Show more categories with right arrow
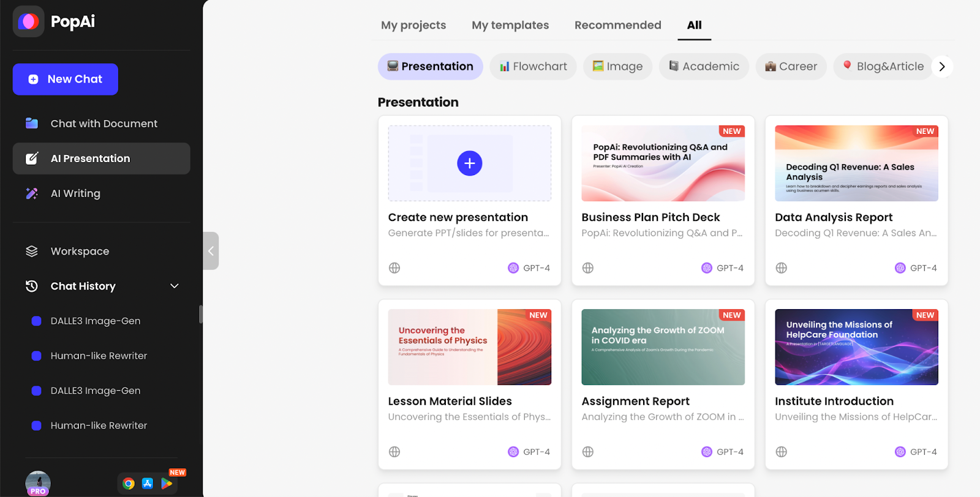The width and height of the screenshot is (980, 497). click(x=942, y=66)
